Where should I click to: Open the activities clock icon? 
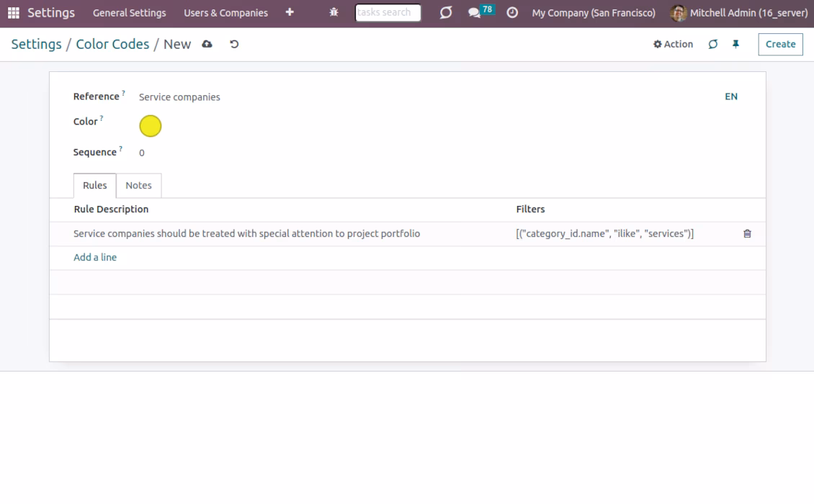512,12
